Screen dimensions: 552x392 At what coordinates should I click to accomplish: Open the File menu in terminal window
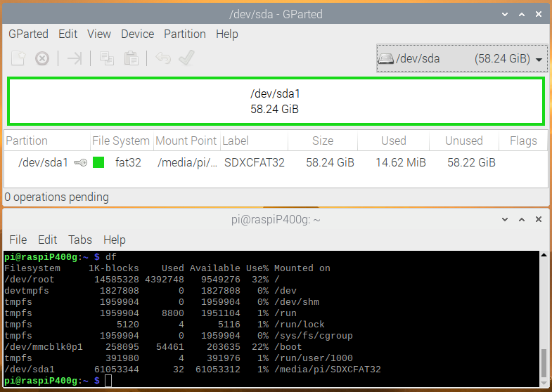click(x=18, y=240)
